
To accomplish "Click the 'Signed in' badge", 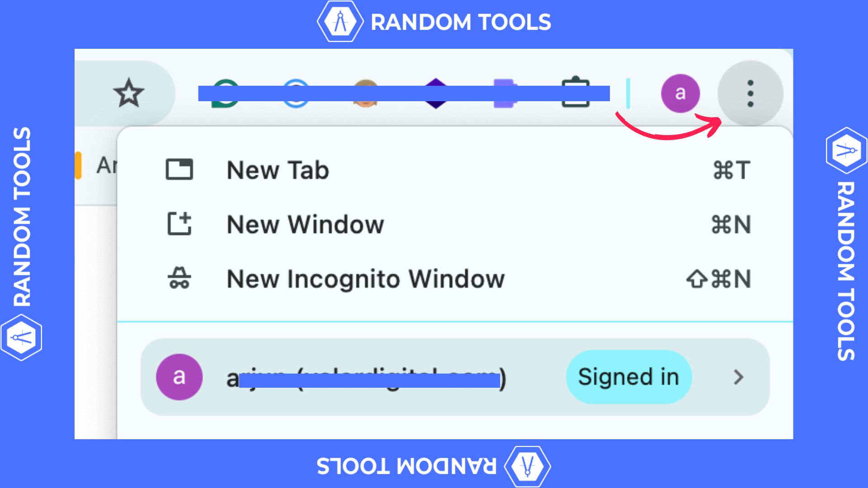I will [x=628, y=377].
